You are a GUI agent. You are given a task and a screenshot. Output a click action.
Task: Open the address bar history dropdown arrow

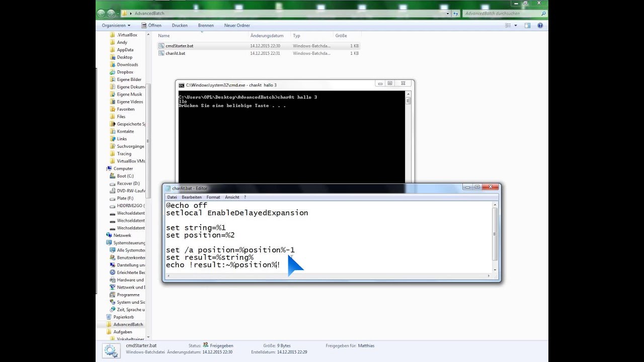(x=447, y=14)
